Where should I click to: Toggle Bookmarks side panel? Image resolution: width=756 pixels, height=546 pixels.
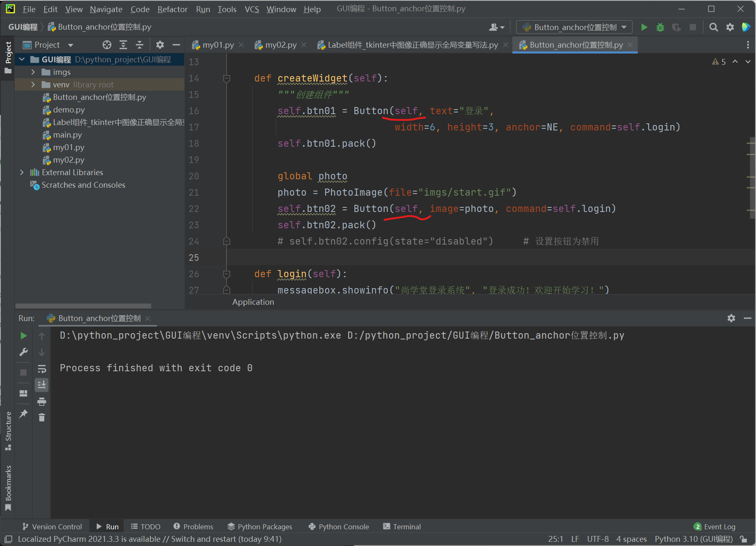(8, 488)
